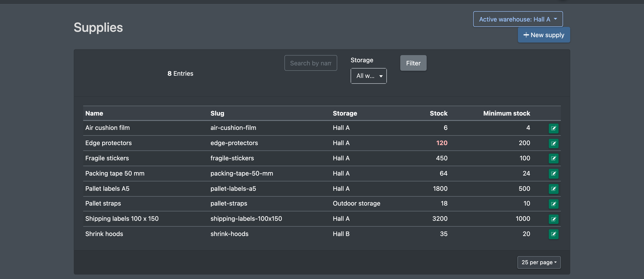Edit the Air cushion film supply
644x279 pixels.
click(x=553, y=128)
